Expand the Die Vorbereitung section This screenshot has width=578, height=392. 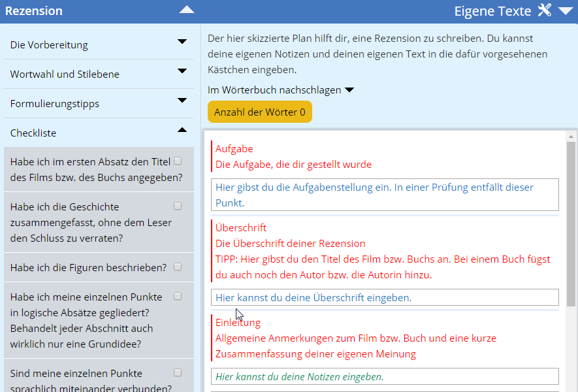[x=182, y=42]
